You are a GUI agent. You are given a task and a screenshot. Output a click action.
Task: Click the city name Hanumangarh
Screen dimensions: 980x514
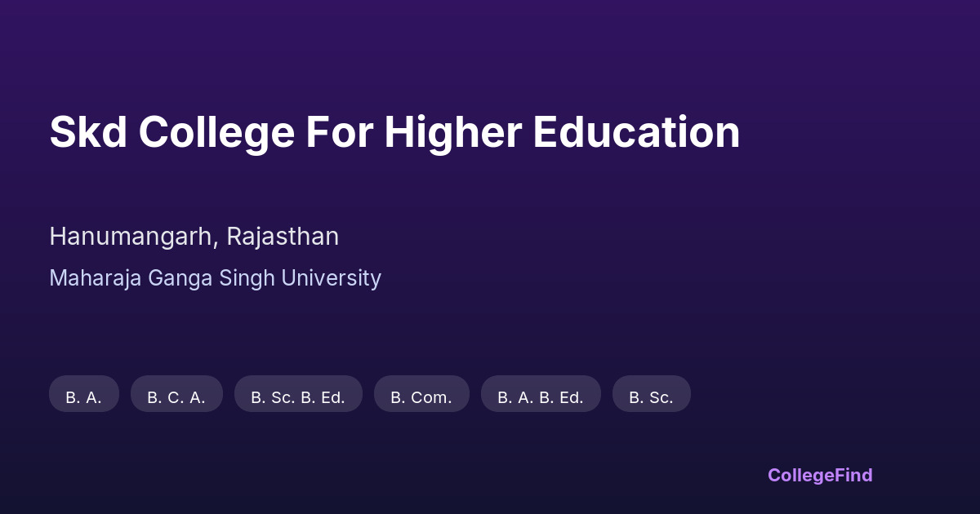click(134, 237)
